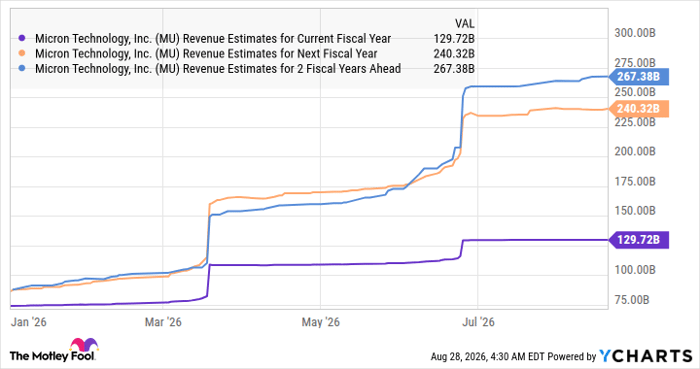The height and width of the screenshot is (369, 700).
Task: Click the blue legend dot for 2 Fiscal Years Ahead
Action: pos(21,69)
